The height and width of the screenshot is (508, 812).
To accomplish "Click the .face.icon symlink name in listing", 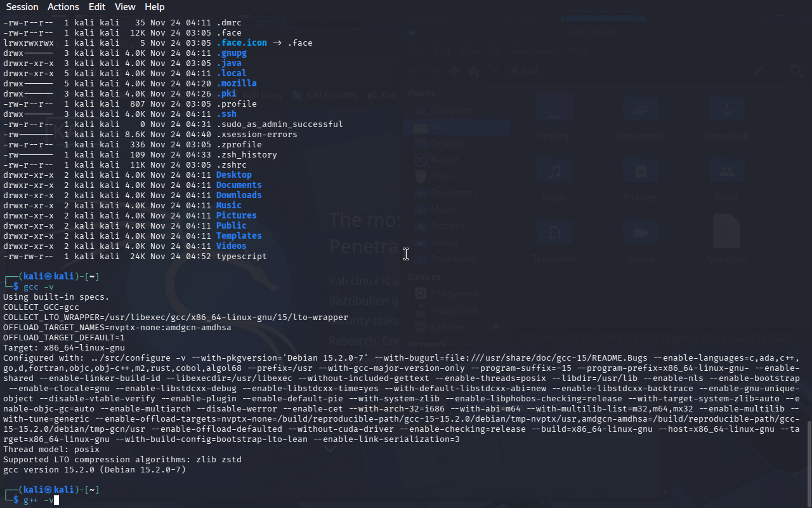I will click(x=241, y=43).
